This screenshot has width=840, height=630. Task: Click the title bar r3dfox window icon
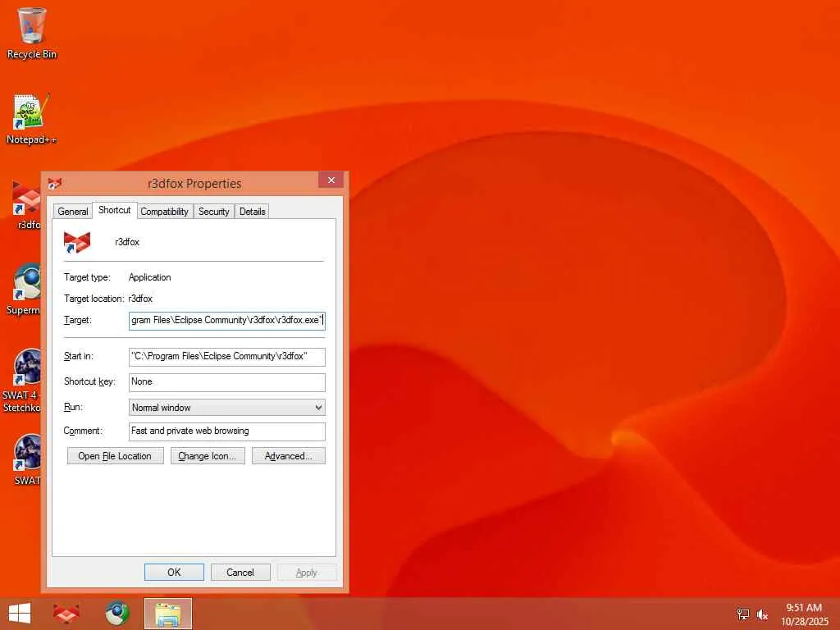54,184
